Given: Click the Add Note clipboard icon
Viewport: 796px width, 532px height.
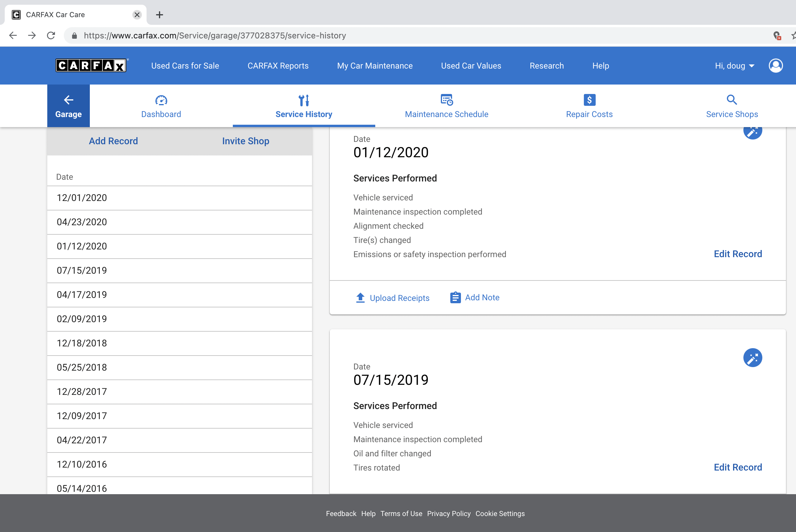Looking at the screenshot, I should click(455, 298).
